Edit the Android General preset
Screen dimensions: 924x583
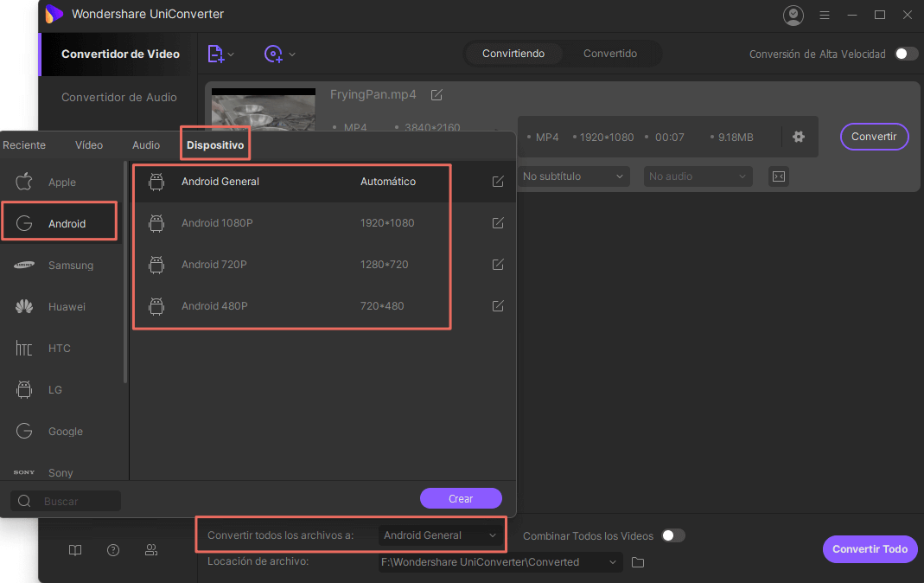point(498,182)
